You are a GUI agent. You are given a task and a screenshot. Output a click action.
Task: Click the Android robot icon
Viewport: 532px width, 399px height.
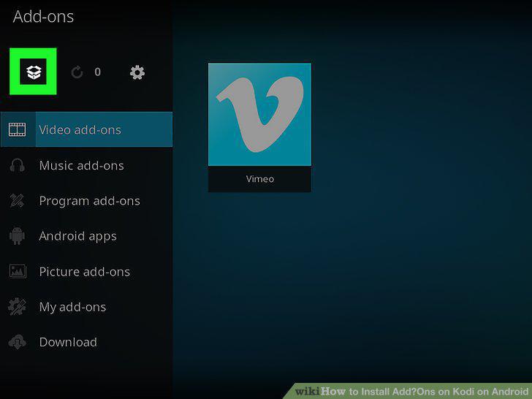click(x=17, y=236)
